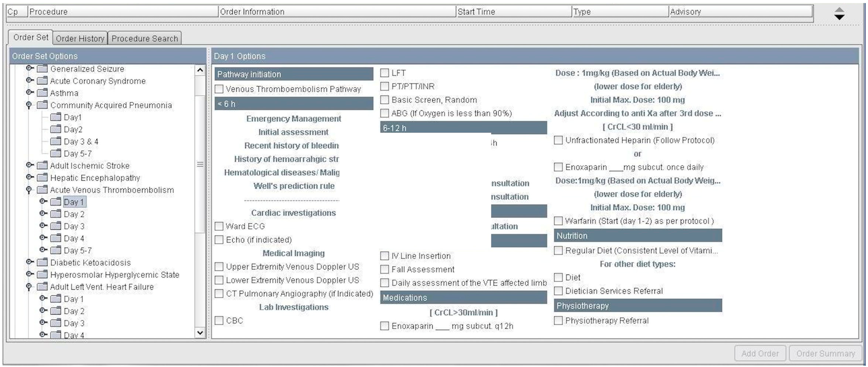Click the Adult Ischemic Stroke folder icon
Screen dimensions: 868x367
point(42,166)
